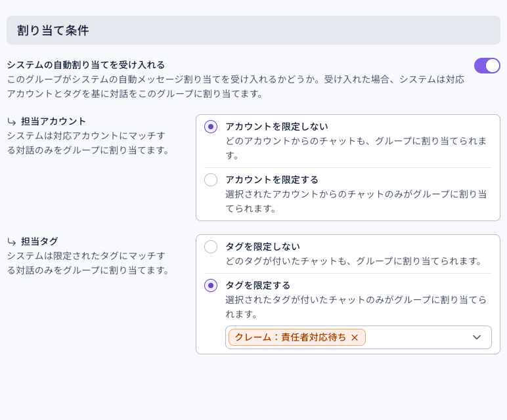Select アカウントを限定しない radio button
507x420 pixels.
[x=211, y=127]
